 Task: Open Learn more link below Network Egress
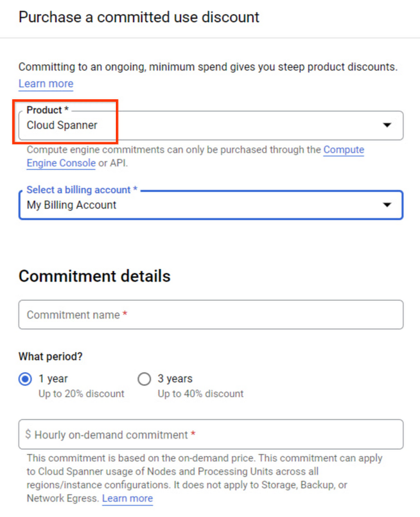128,498
